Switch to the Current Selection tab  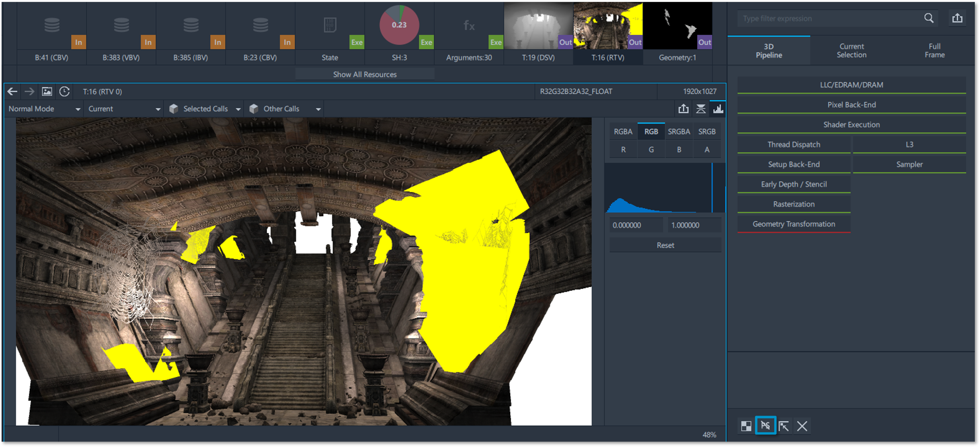pos(851,51)
